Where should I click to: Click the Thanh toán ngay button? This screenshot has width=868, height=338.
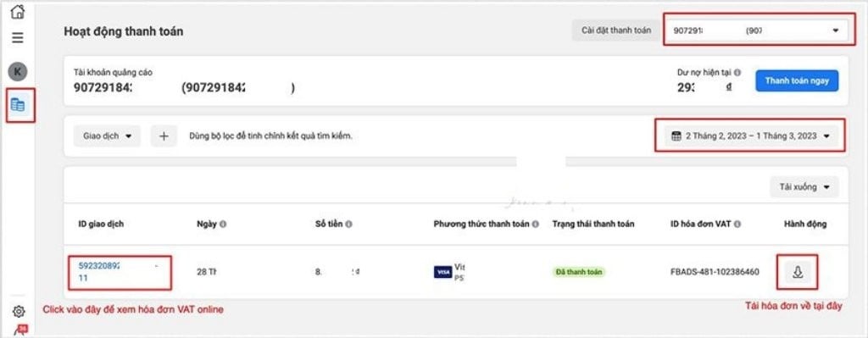797,80
